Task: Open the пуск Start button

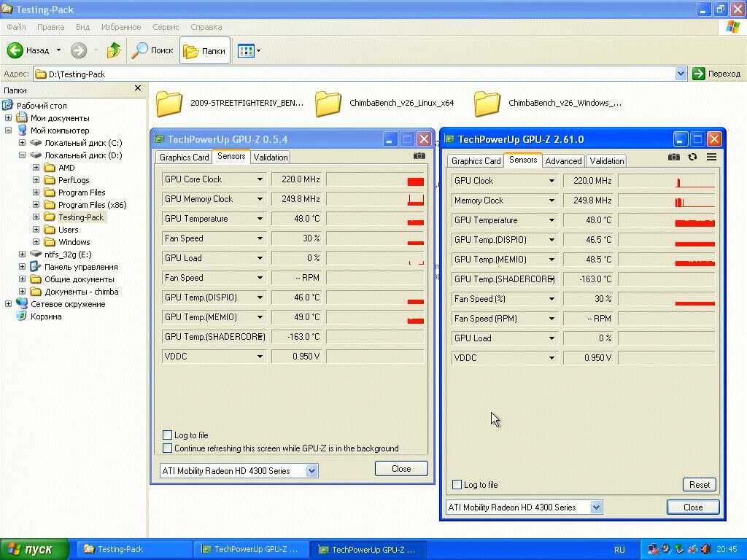Action: pos(34,549)
